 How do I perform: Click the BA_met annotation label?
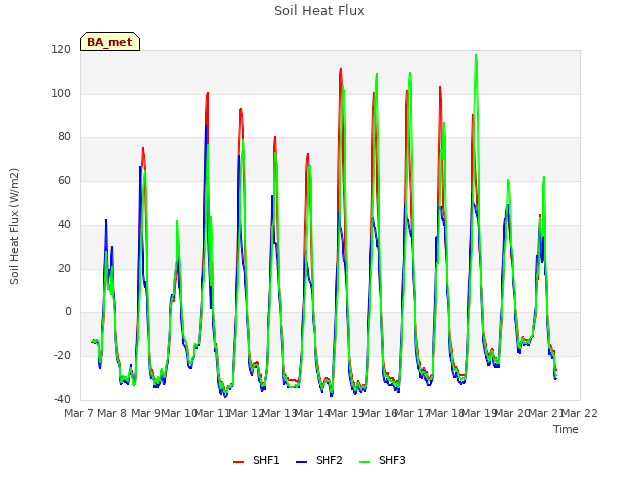(110, 42)
